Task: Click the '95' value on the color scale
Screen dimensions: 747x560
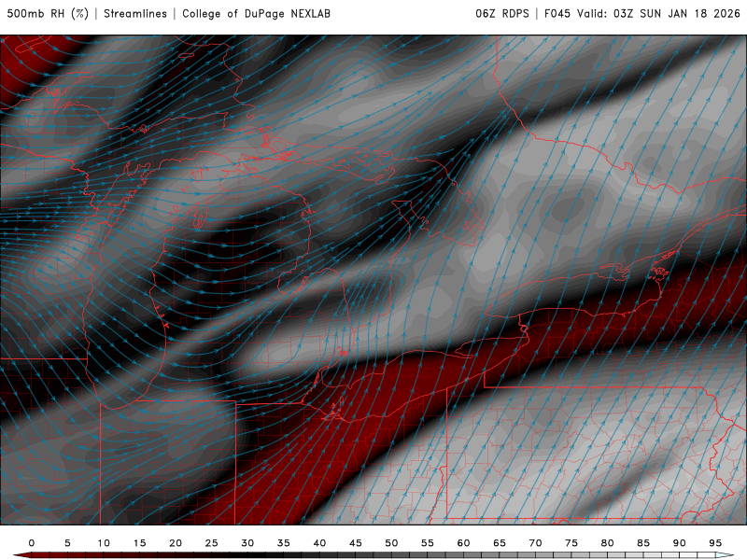Action: [x=715, y=543]
